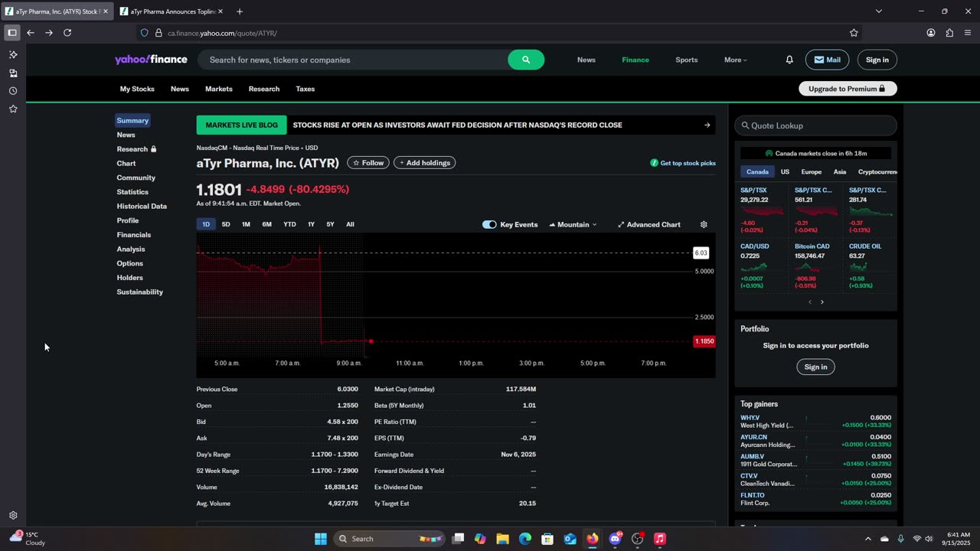Select 1Y chart range
Image resolution: width=980 pixels, height=551 pixels.
pyautogui.click(x=311, y=224)
